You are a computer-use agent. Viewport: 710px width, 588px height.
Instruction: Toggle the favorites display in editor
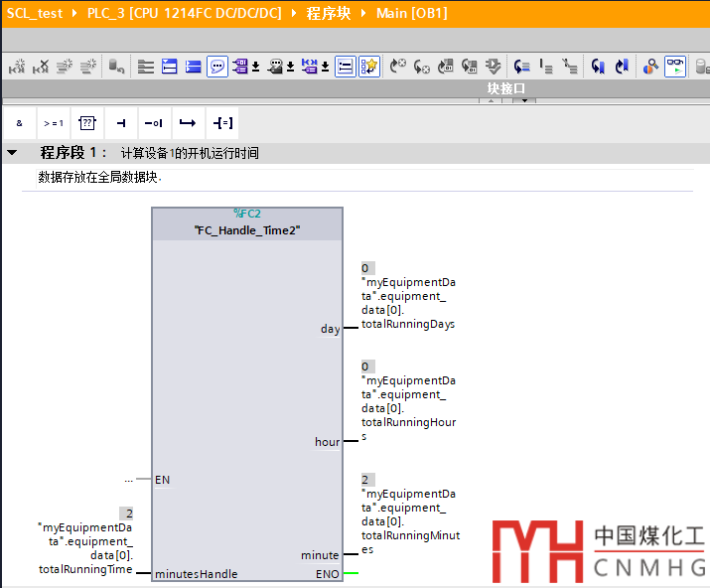pos(369,67)
